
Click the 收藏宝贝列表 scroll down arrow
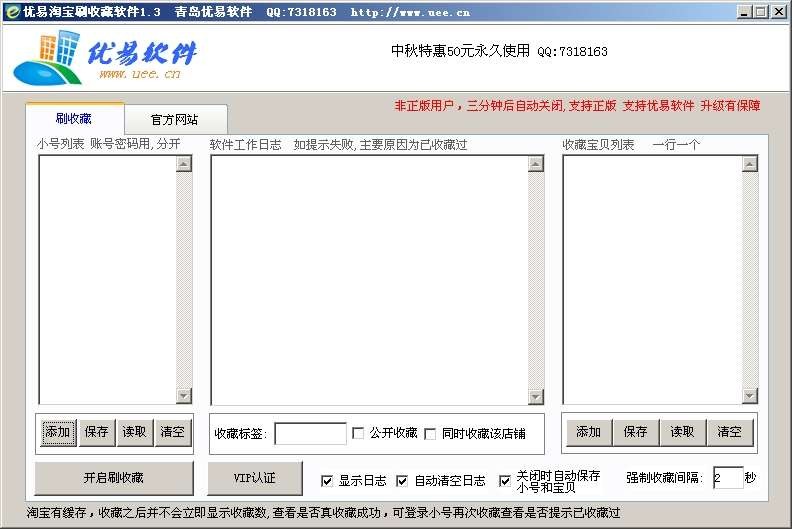(x=750, y=396)
